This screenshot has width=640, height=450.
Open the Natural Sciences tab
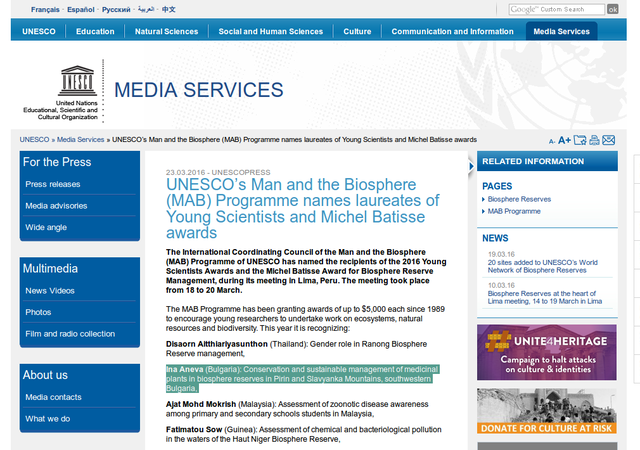(x=167, y=31)
